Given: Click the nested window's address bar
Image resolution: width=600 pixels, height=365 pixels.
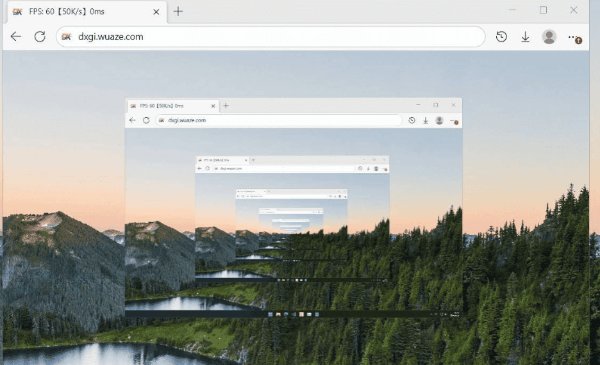Looking at the screenshot, I should click(x=279, y=120).
